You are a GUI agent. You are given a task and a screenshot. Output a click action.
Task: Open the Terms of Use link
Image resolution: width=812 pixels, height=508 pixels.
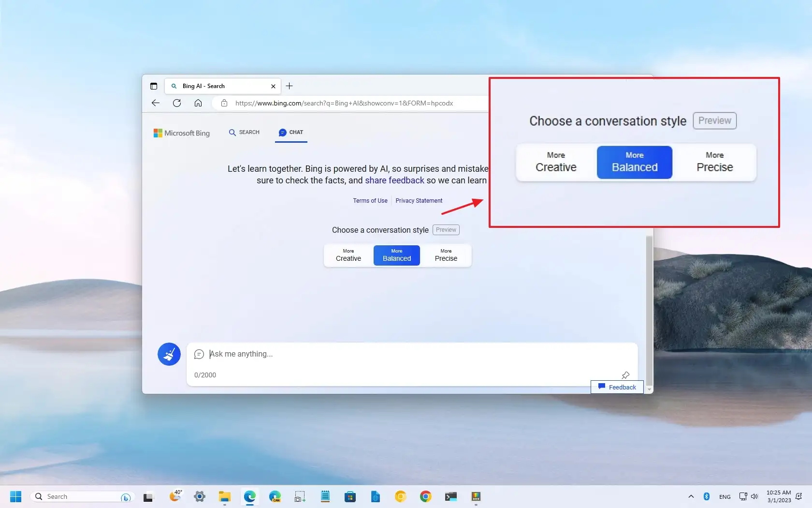[x=370, y=200]
